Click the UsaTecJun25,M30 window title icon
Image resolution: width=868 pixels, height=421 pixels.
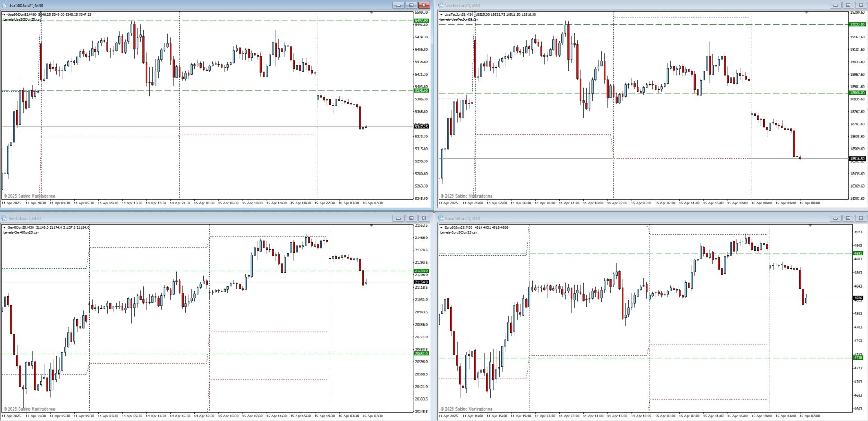pyautogui.click(x=441, y=5)
